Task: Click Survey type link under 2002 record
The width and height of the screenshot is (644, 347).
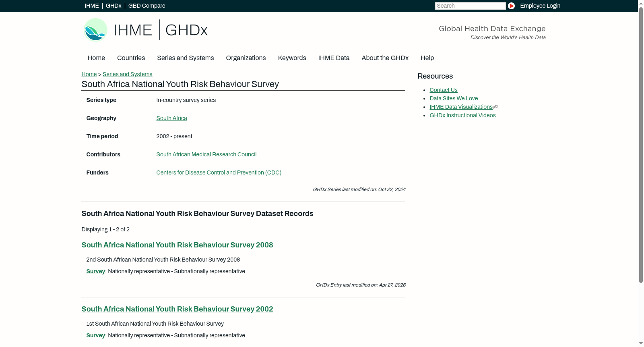Action: 95,335
